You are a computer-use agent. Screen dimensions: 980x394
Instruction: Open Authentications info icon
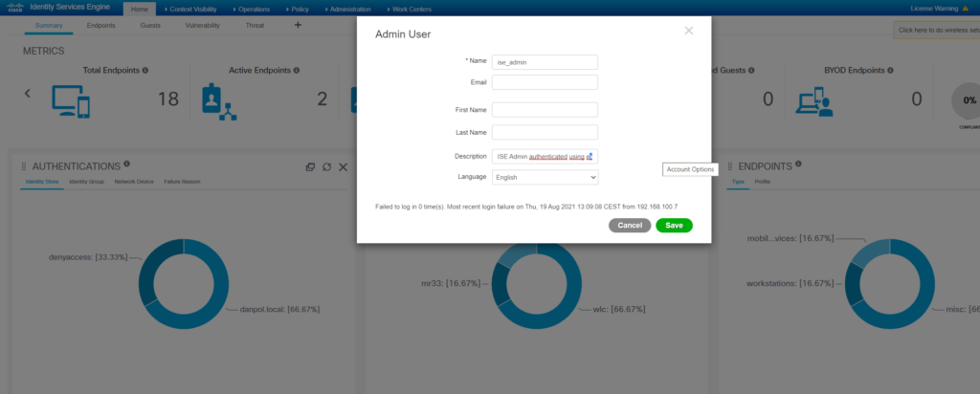127,164
